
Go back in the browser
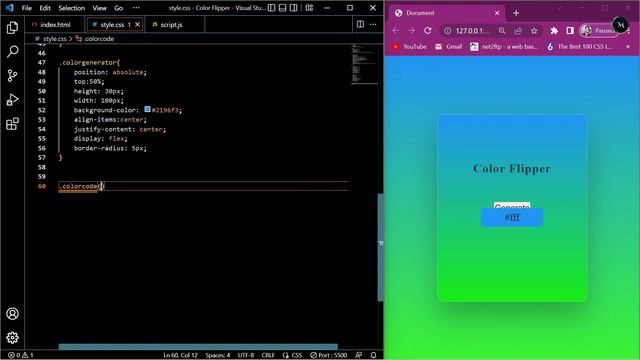[x=396, y=31]
